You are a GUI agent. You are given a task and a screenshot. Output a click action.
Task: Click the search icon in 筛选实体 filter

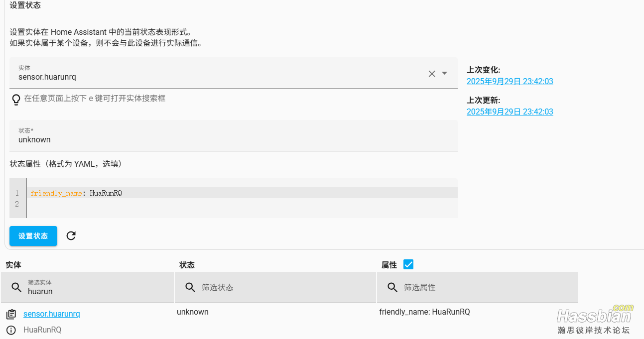click(16, 288)
